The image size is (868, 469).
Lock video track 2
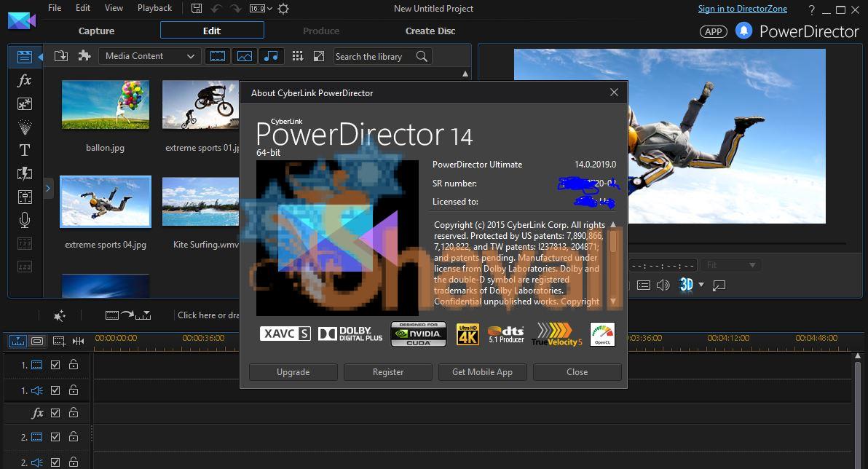pos(73,436)
